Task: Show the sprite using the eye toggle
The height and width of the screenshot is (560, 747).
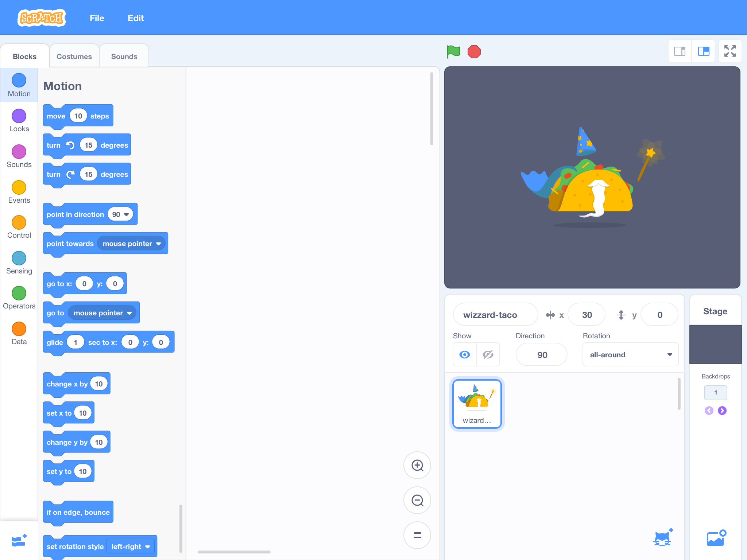Action: [x=464, y=354]
